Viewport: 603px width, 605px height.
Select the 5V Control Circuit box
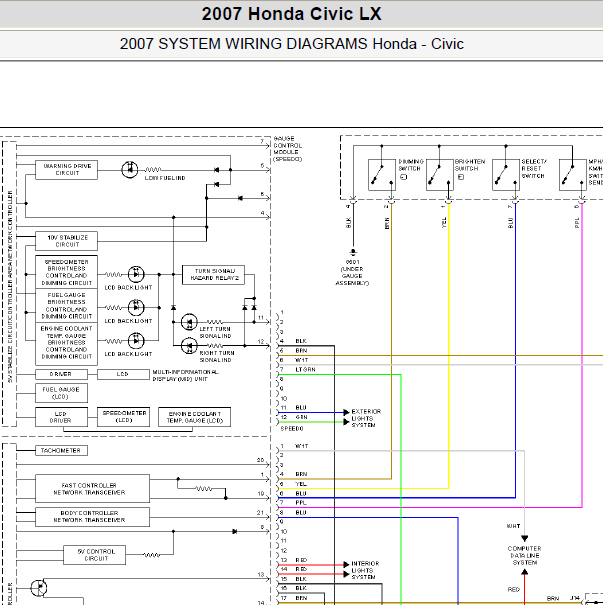tap(95, 555)
